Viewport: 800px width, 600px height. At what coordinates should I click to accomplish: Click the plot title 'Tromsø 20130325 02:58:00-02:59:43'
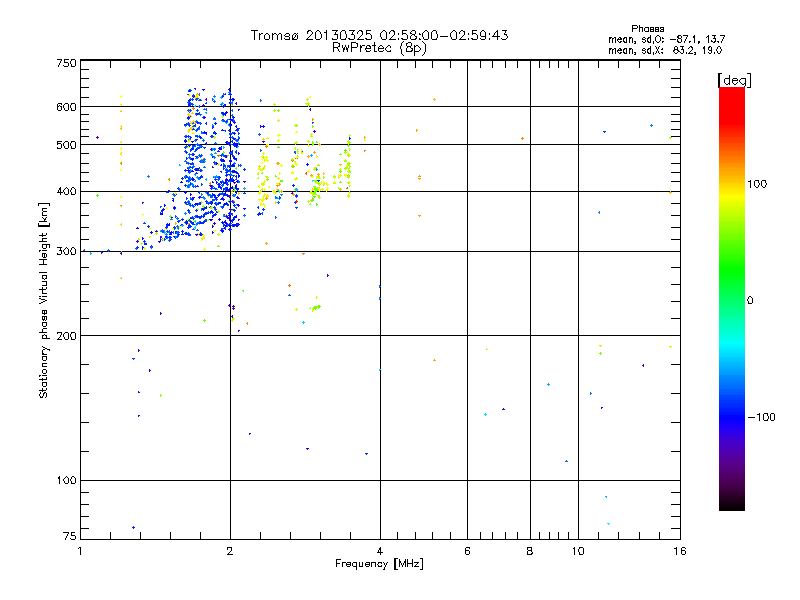[x=379, y=35]
